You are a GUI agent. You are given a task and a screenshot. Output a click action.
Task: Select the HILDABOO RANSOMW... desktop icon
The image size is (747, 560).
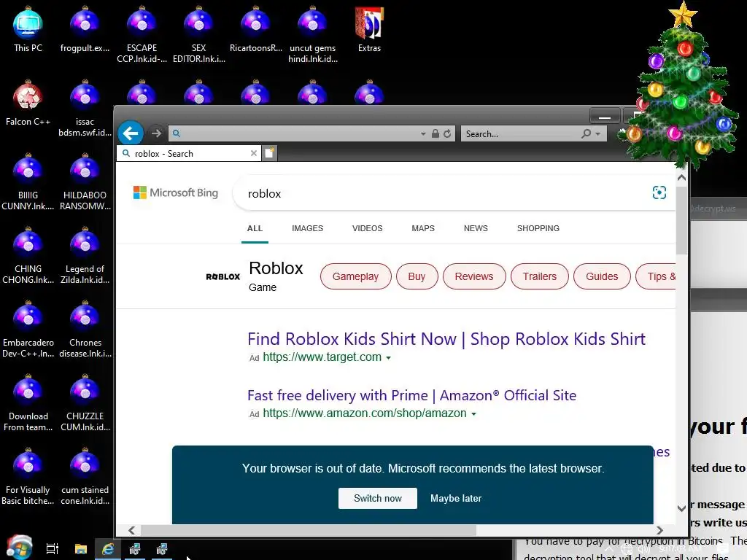[85, 182]
